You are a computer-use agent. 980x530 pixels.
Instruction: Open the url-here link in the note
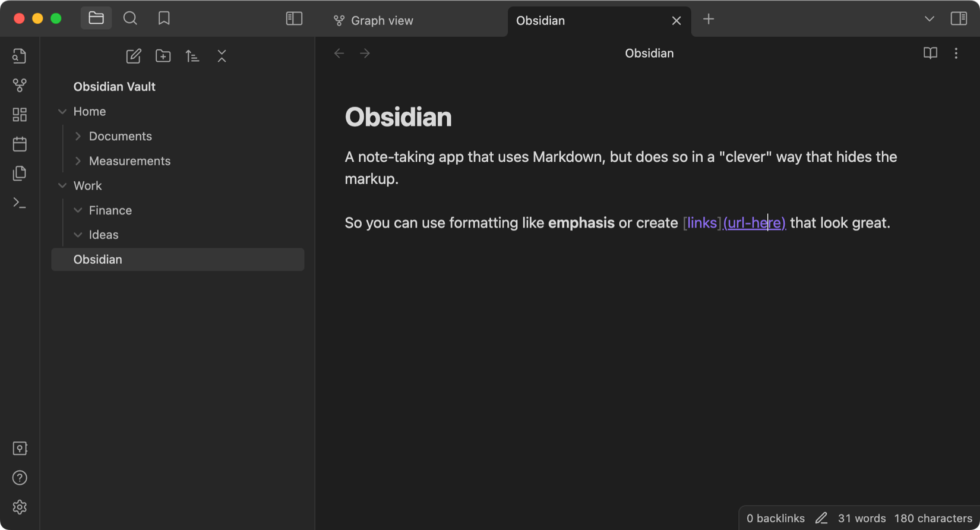click(754, 223)
